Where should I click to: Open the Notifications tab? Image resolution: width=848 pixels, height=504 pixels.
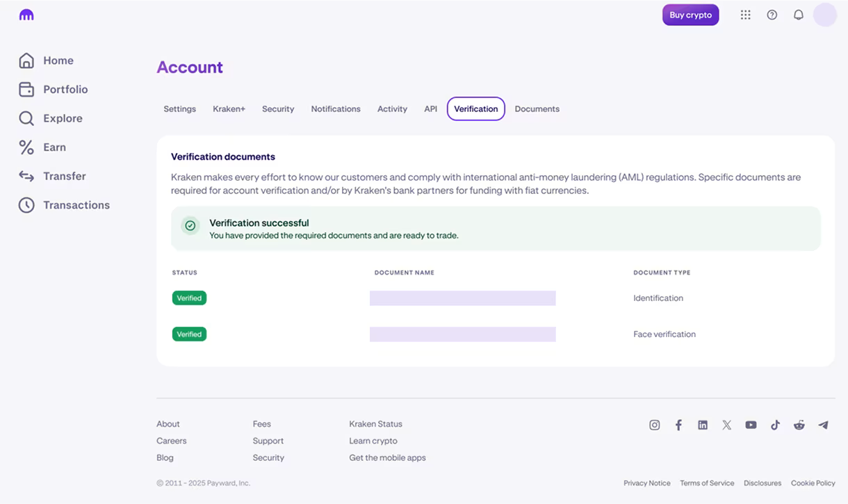click(336, 109)
